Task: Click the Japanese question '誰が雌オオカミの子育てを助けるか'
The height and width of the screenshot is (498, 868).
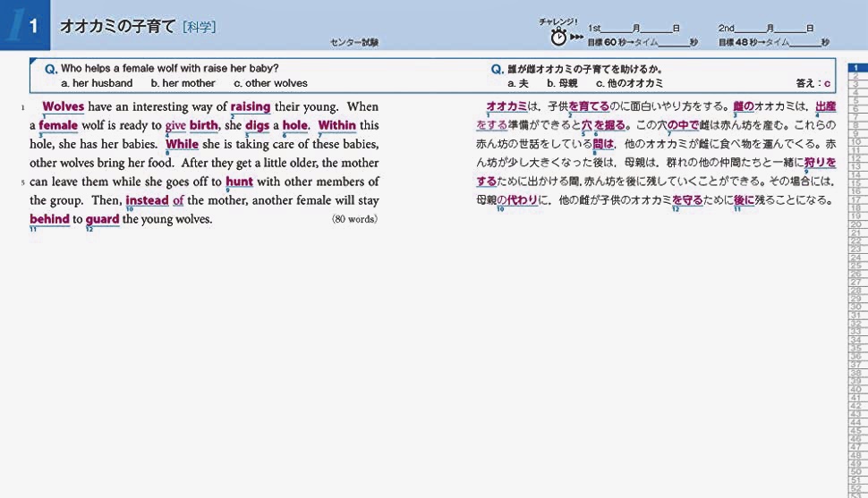Action: [x=585, y=69]
